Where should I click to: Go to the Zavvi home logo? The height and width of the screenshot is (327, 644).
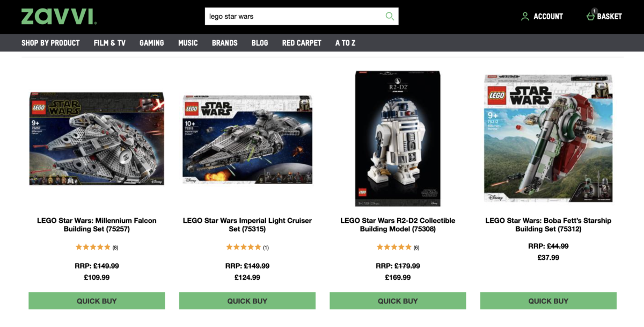coord(59,16)
